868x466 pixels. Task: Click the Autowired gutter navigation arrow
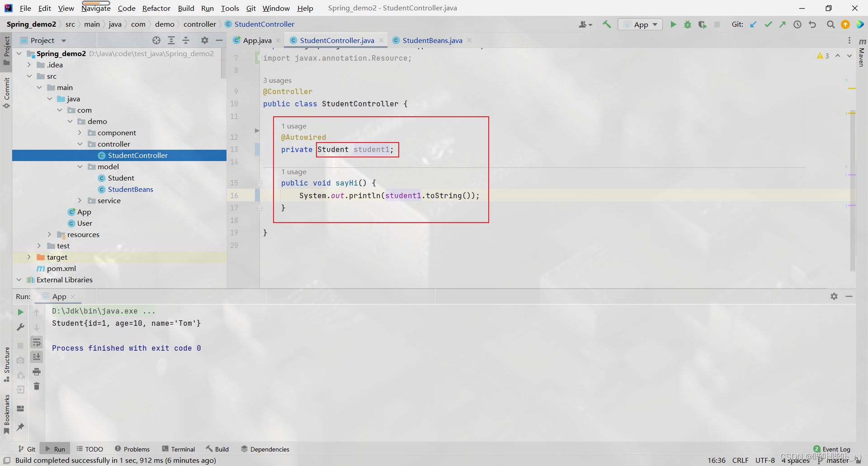257,131
